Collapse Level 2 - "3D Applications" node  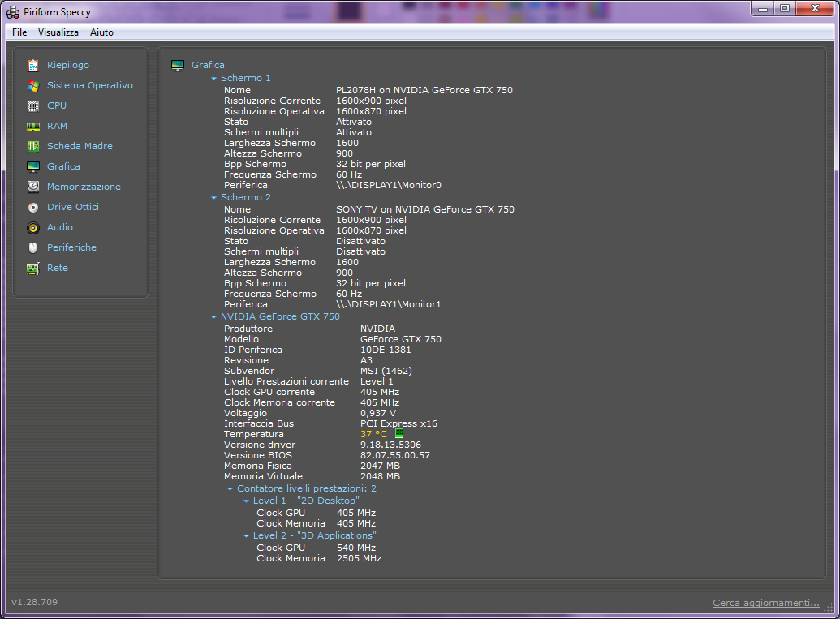coord(247,536)
